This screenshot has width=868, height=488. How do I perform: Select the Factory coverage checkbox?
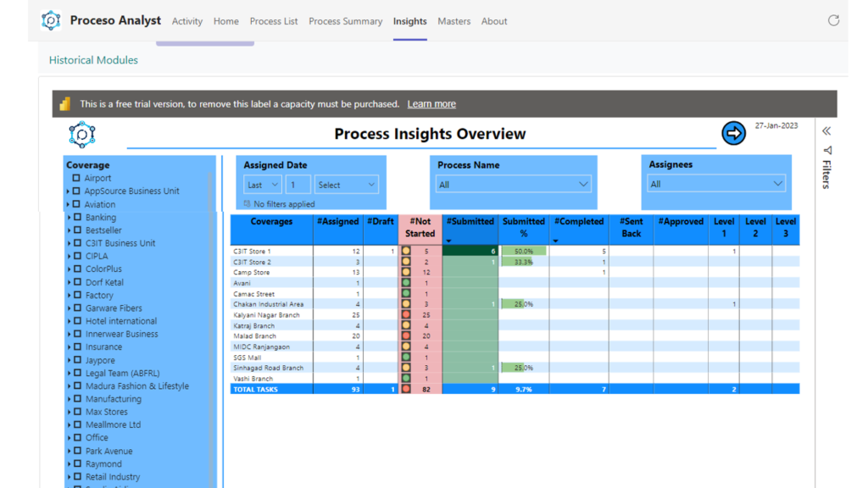[x=77, y=295]
